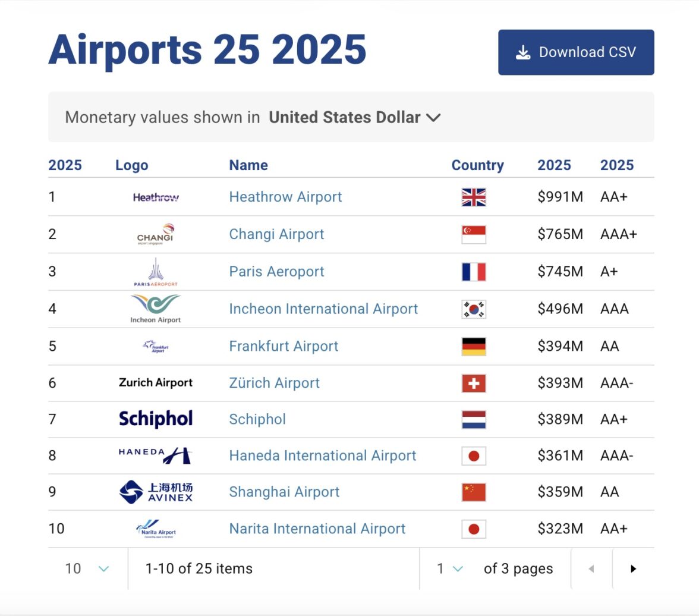Open the Zürich Airport link
This screenshot has height=616, width=699.
[274, 383]
